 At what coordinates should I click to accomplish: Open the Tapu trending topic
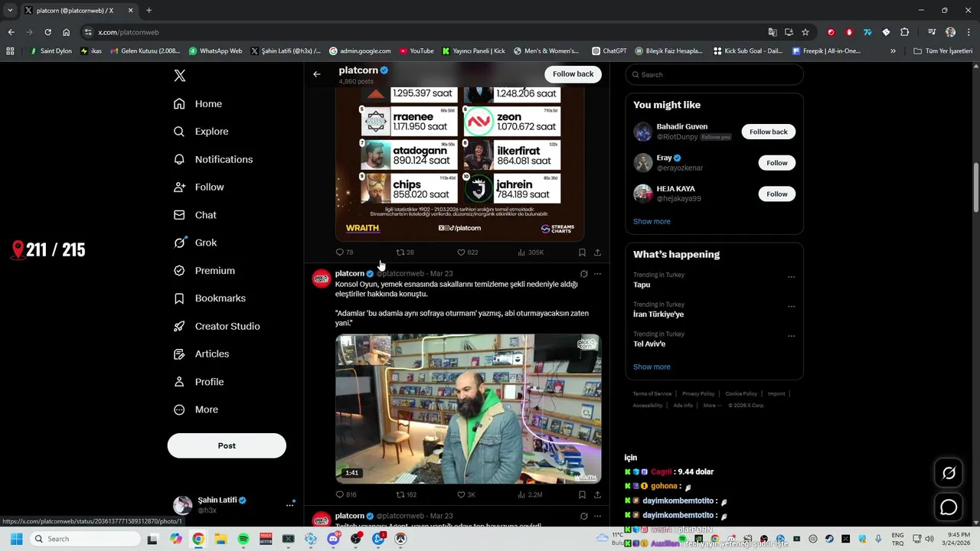(x=642, y=285)
